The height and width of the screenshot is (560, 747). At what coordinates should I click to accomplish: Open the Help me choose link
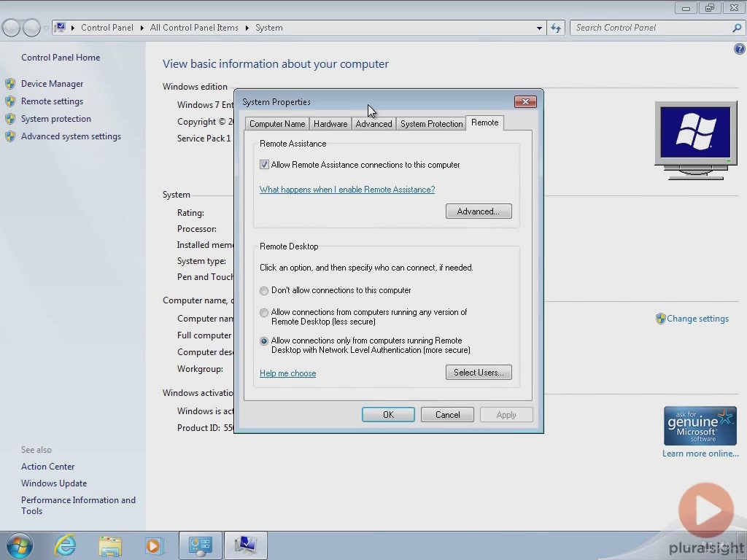click(287, 373)
